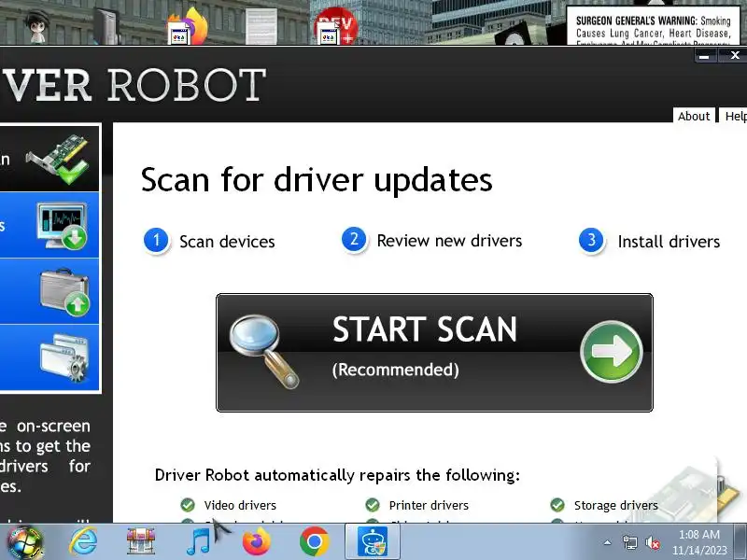The width and height of the screenshot is (747, 560).
Task: Click step 3 Install drivers circle
Action: coord(591,240)
